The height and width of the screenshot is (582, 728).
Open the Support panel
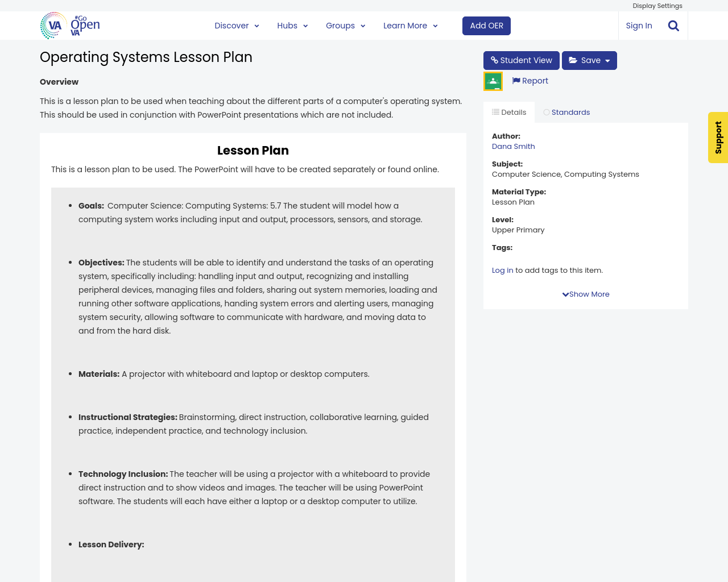(x=718, y=138)
